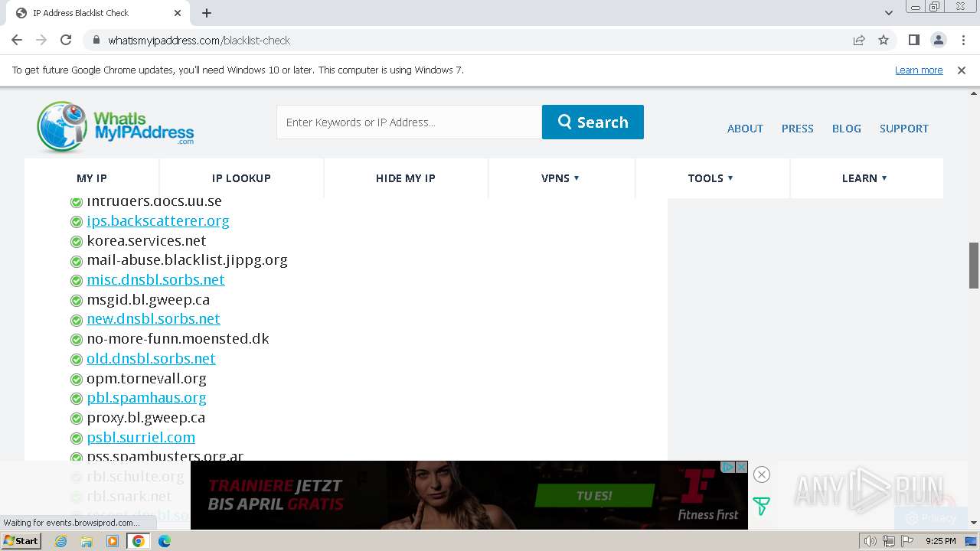Click the TU ES! ad button

[x=594, y=496]
